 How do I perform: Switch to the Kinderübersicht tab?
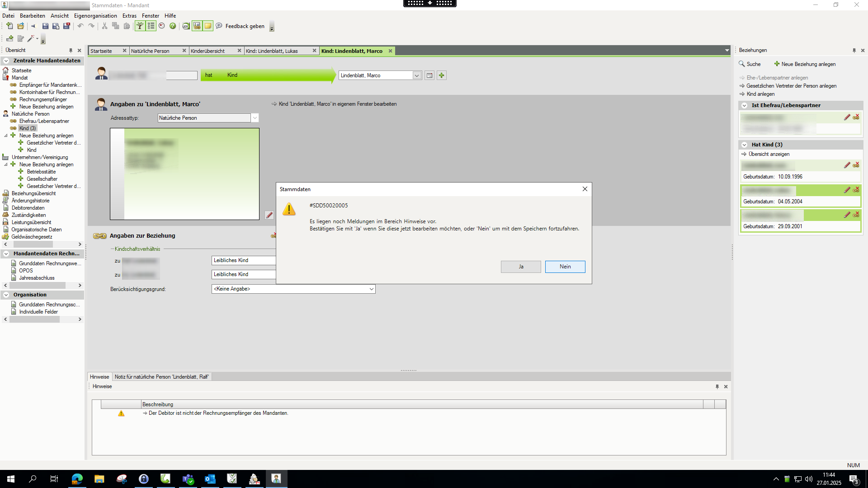(x=208, y=51)
